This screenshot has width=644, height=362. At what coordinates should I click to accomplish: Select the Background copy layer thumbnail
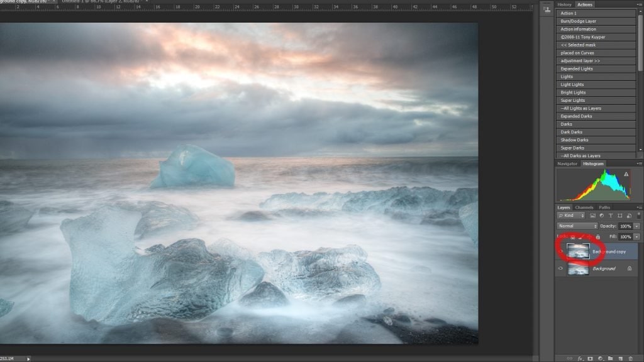578,251
